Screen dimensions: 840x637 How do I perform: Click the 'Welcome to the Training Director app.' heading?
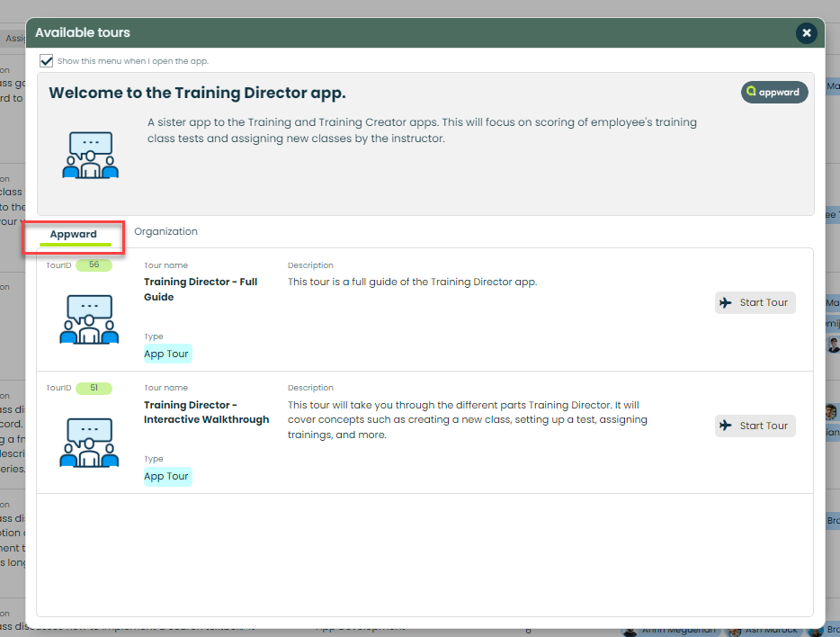[x=197, y=93]
